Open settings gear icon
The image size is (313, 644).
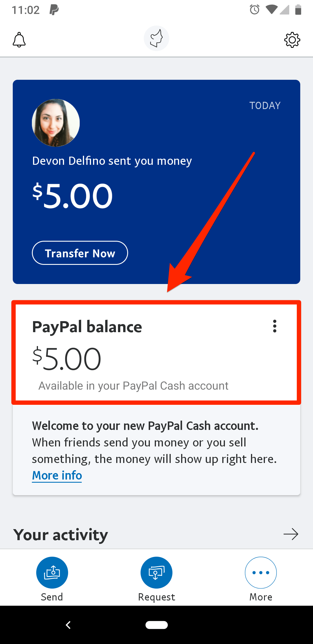pyautogui.click(x=292, y=40)
